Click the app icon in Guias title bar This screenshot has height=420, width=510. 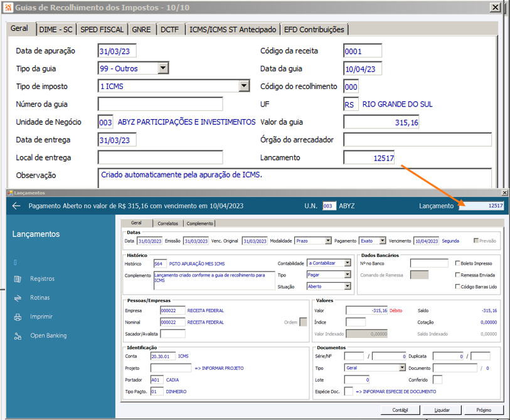[x=8, y=7]
